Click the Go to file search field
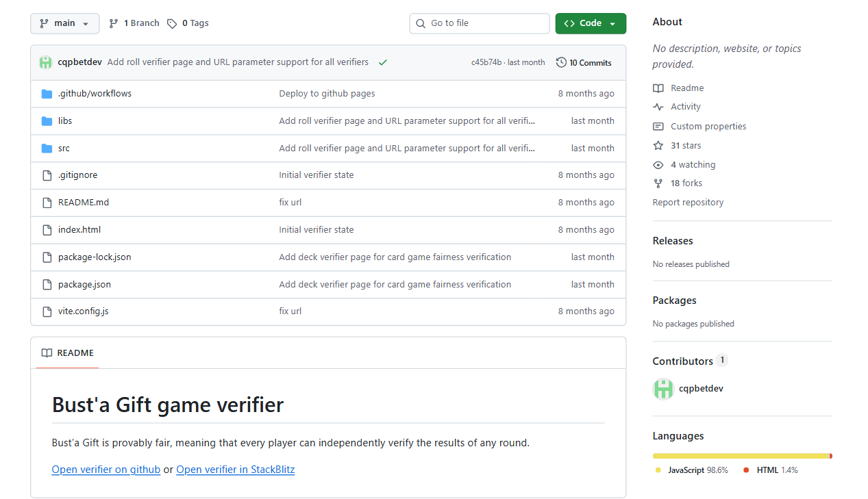The image size is (868, 499). coord(480,23)
